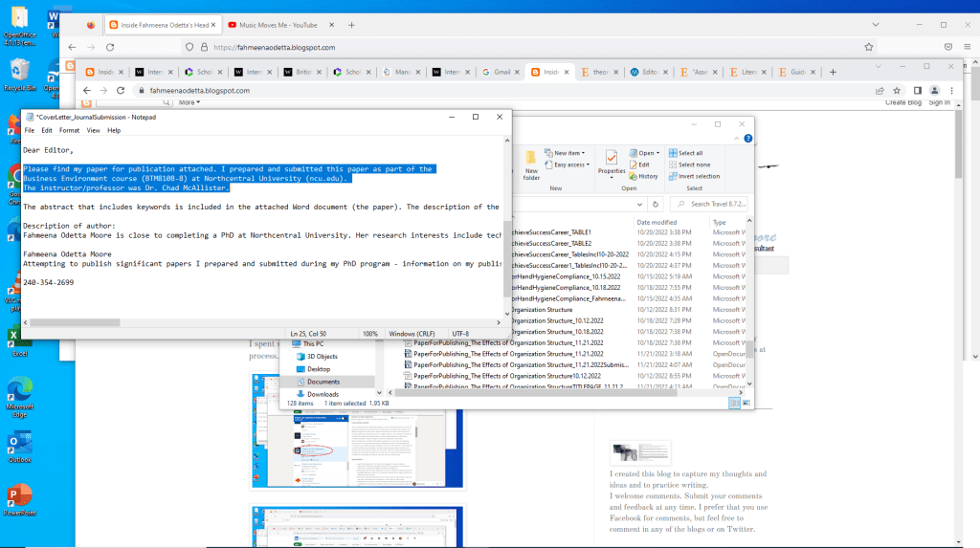
Task: Bookmark the page with Chrome's star icon
Action: 895,91
